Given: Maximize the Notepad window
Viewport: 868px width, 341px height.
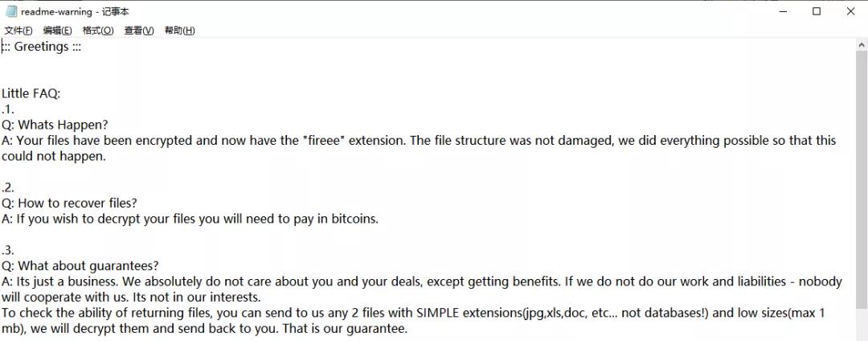Looking at the screenshot, I should [x=817, y=11].
